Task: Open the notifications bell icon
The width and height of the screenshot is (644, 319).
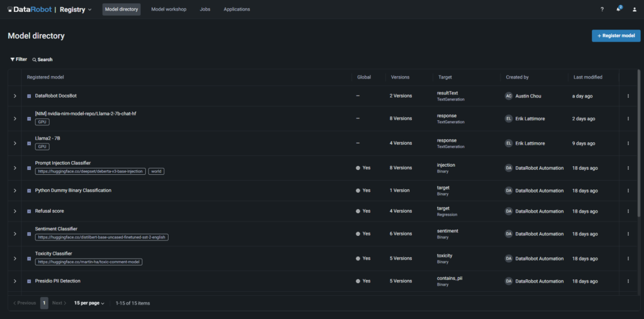Action: (x=619, y=9)
